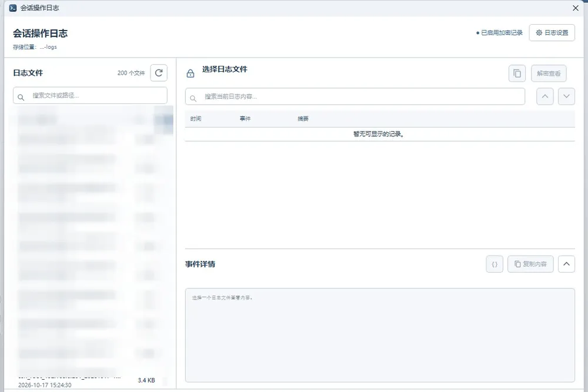Viewport: 588px width, 392px height.
Task: Refresh the log file list
Action: point(159,73)
